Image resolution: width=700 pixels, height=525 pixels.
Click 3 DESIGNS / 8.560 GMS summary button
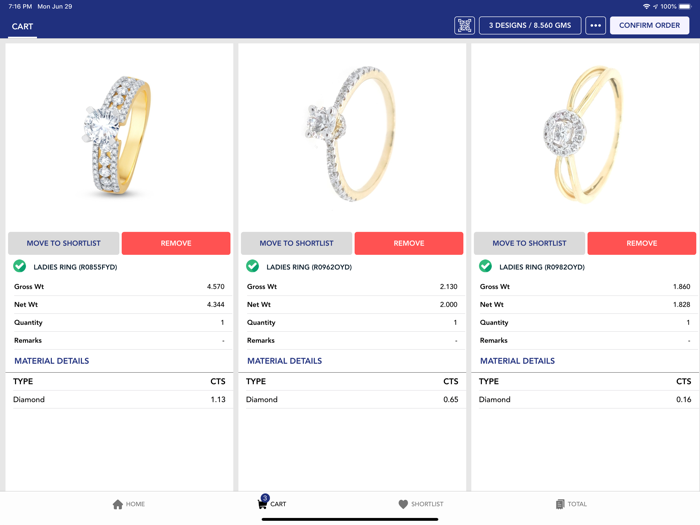[x=530, y=25]
